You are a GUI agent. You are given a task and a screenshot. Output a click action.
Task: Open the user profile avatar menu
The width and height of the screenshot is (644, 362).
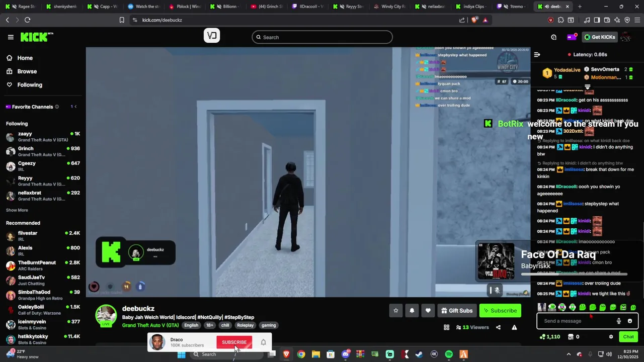tap(626, 37)
